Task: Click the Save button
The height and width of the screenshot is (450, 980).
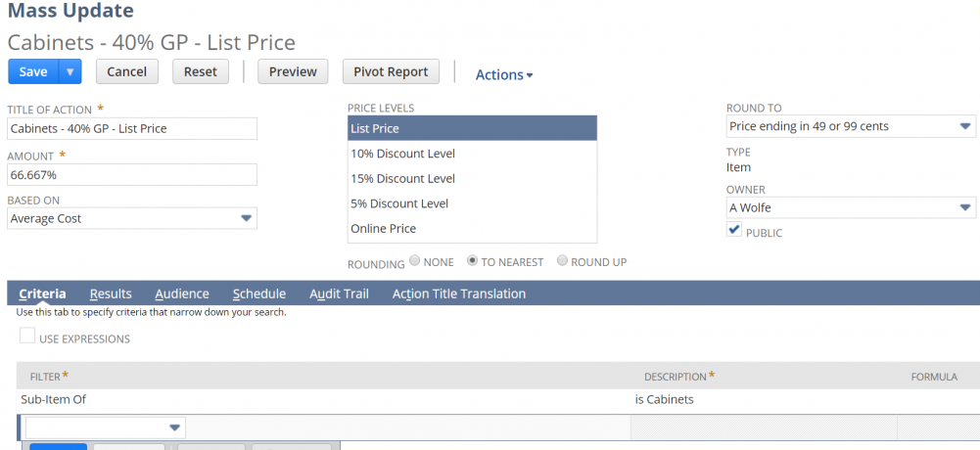Action: tap(33, 71)
